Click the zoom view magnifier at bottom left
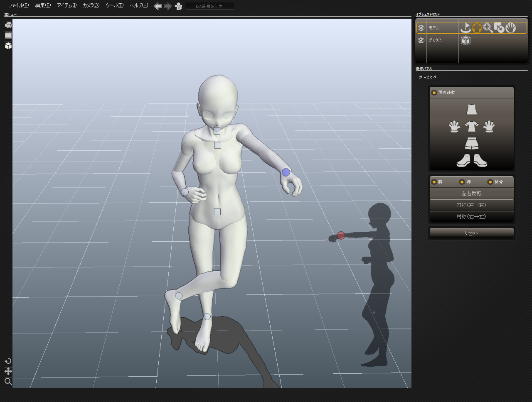 (x=8, y=381)
